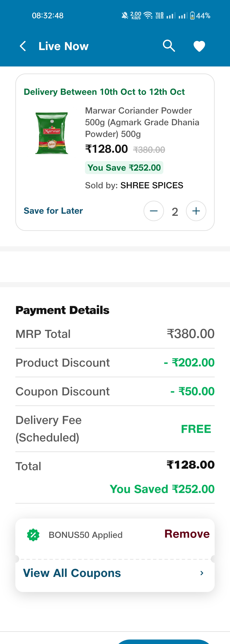The height and width of the screenshot is (644, 230).
Task: Tap the Wi-Fi icon in status bar
Action: (x=148, y=16)
